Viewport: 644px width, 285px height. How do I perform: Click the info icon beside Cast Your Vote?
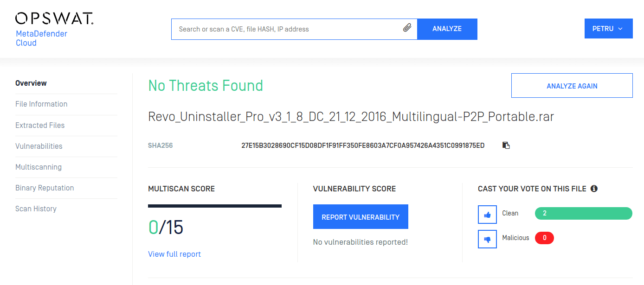click(594, 189)
